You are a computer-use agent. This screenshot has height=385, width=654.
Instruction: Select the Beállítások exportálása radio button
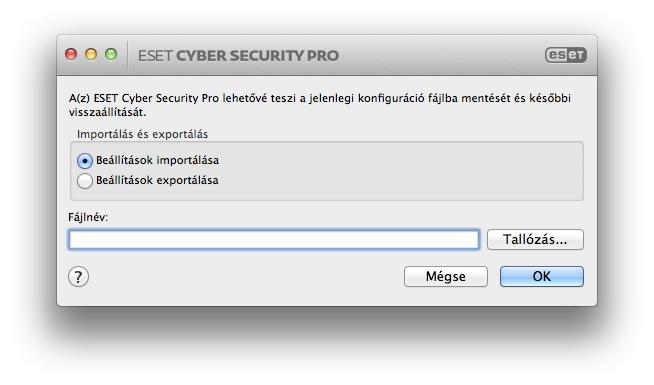point(85,181)
